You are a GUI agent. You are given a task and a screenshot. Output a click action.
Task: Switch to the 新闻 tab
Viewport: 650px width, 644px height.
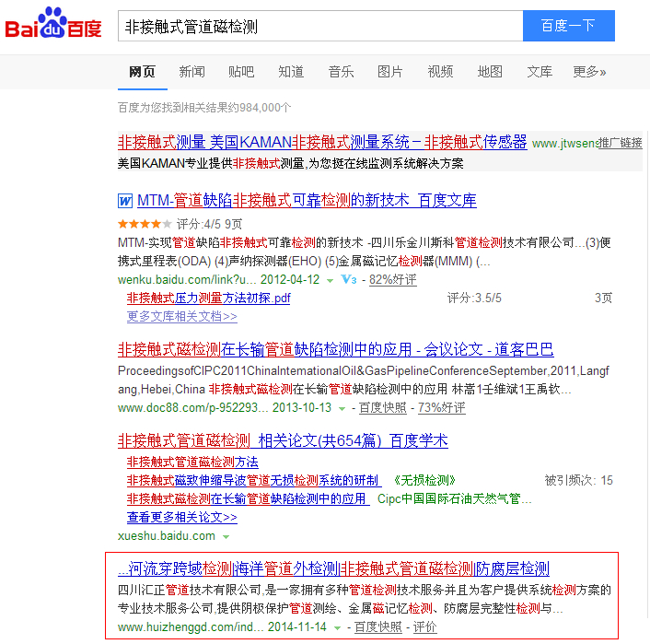click(192, 72)
